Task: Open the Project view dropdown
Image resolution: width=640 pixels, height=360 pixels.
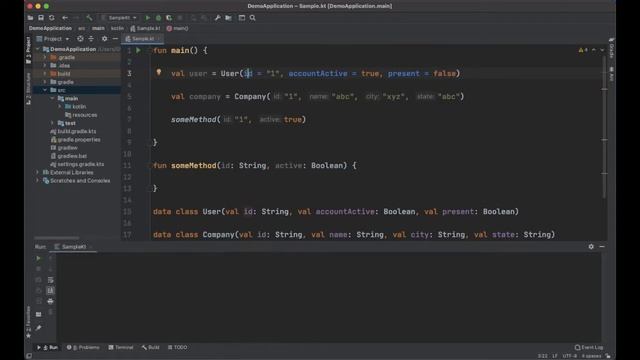Action: 53,39
